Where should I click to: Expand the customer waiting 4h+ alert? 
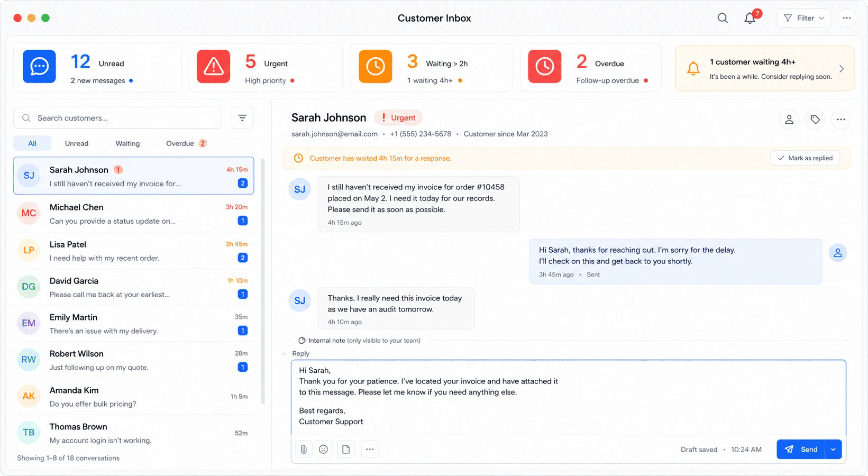coord(765,68)
